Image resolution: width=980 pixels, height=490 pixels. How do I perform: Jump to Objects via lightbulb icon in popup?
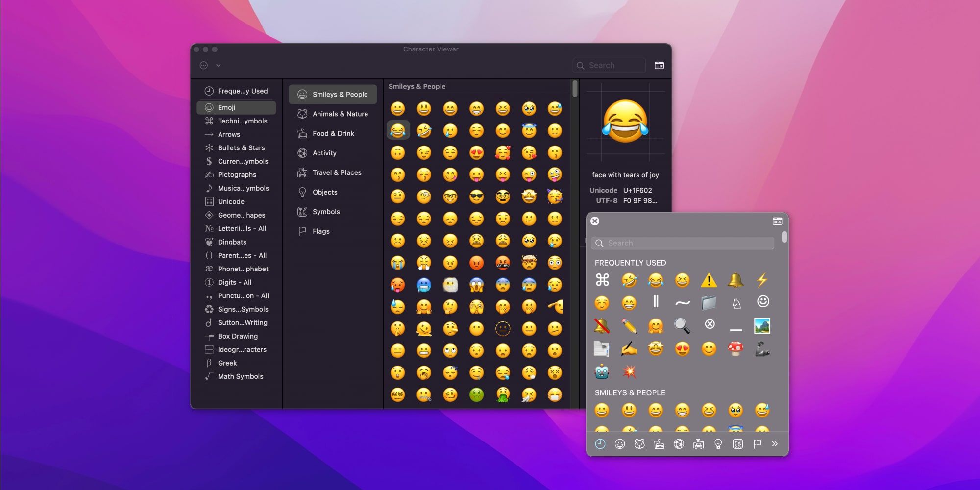(x=718, y=444)
